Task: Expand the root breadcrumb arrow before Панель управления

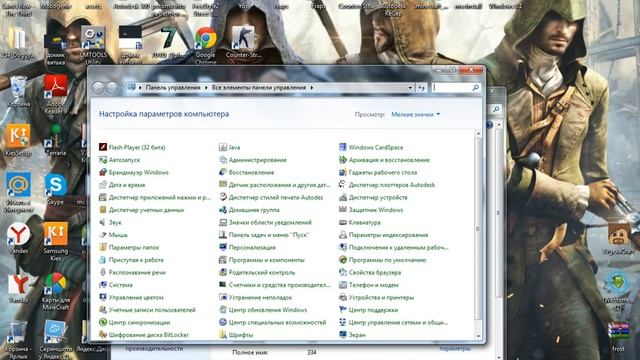Action: 140,88
